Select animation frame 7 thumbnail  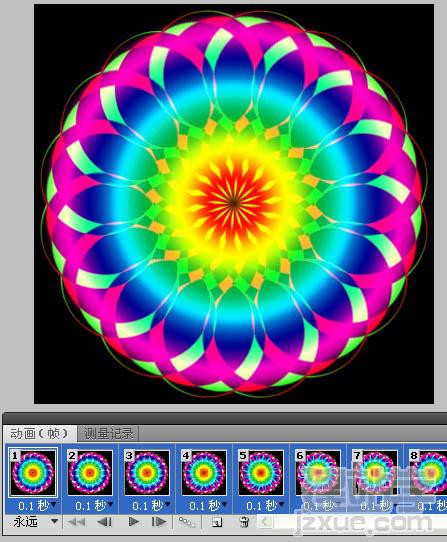375,472
